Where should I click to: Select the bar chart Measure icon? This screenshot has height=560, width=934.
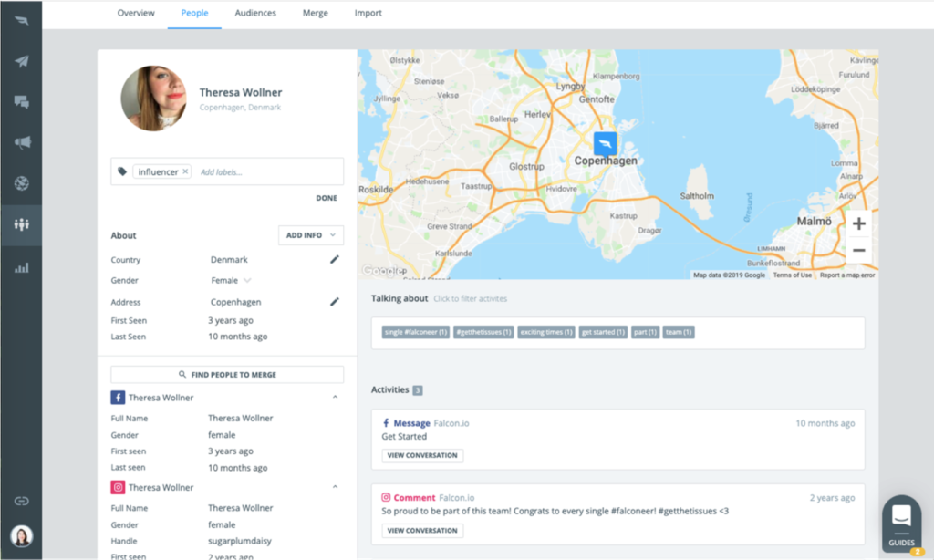[x=20, y=267]
